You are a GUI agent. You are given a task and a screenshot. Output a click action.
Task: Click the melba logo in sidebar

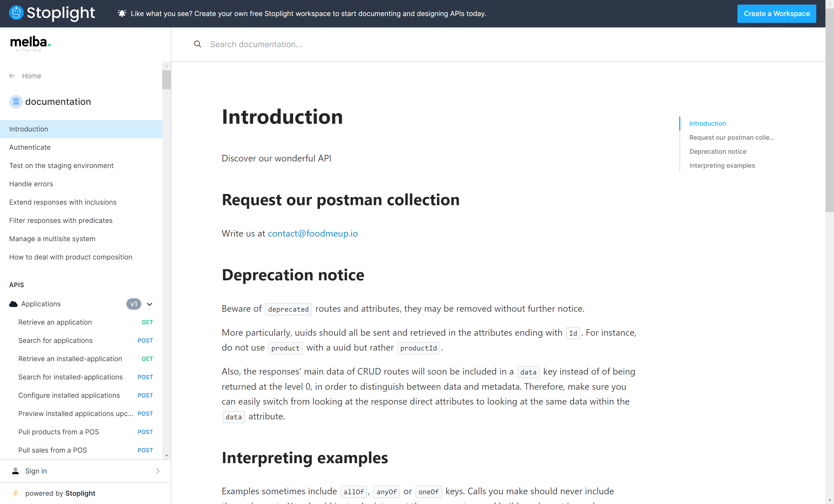point(31,44)
